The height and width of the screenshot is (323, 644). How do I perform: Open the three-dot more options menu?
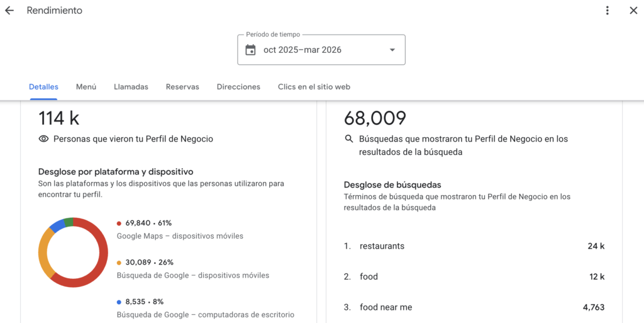607,11
